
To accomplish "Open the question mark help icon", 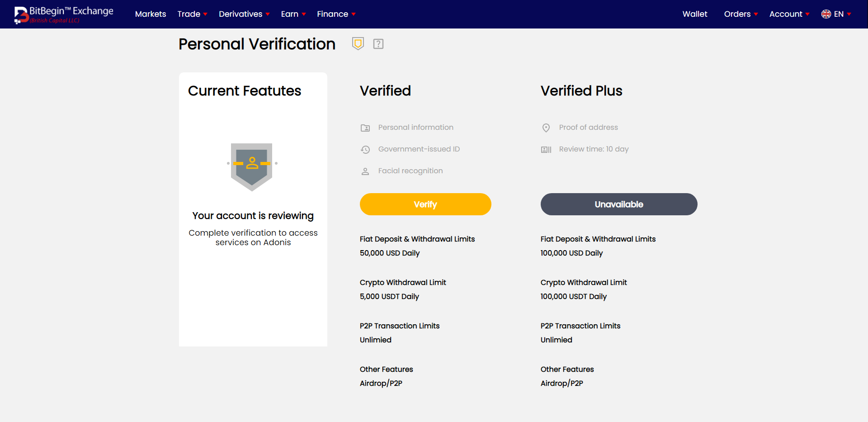I will coord(378,44).
